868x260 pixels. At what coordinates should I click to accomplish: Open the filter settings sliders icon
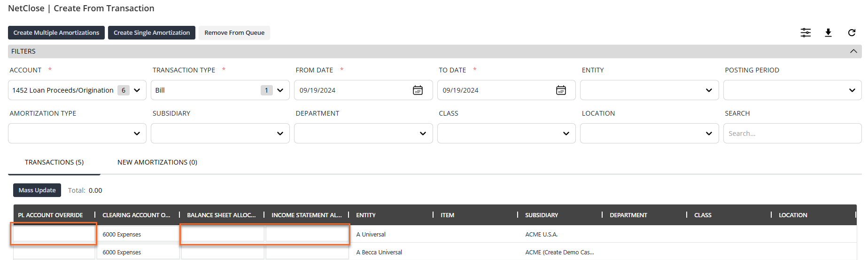click(806, 32)
